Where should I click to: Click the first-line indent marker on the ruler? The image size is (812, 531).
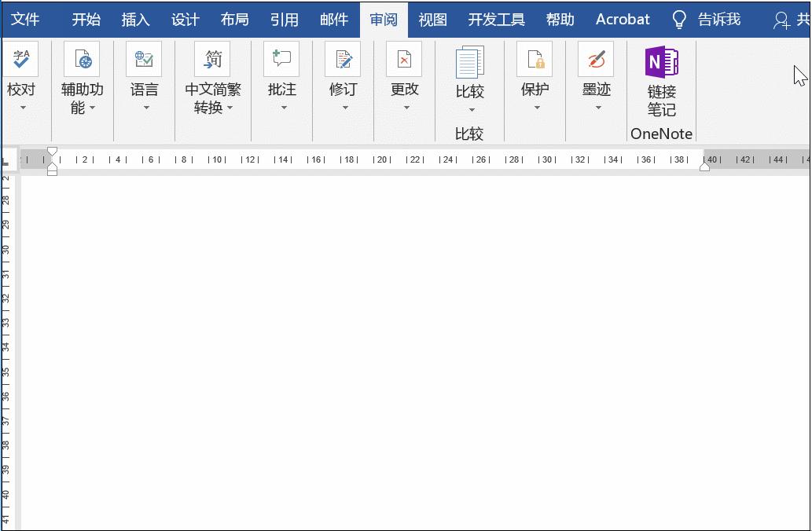click(x=52, y=149)
